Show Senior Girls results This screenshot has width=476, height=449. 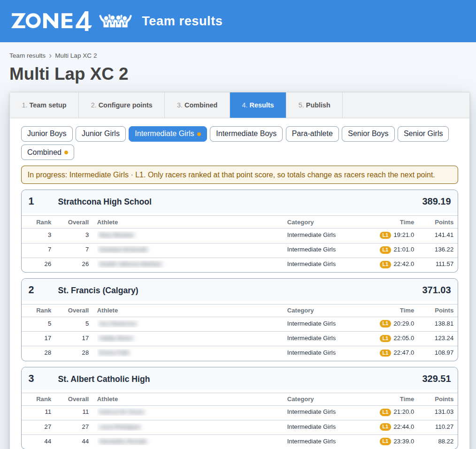pyautogui.click(x=423, y=134)
